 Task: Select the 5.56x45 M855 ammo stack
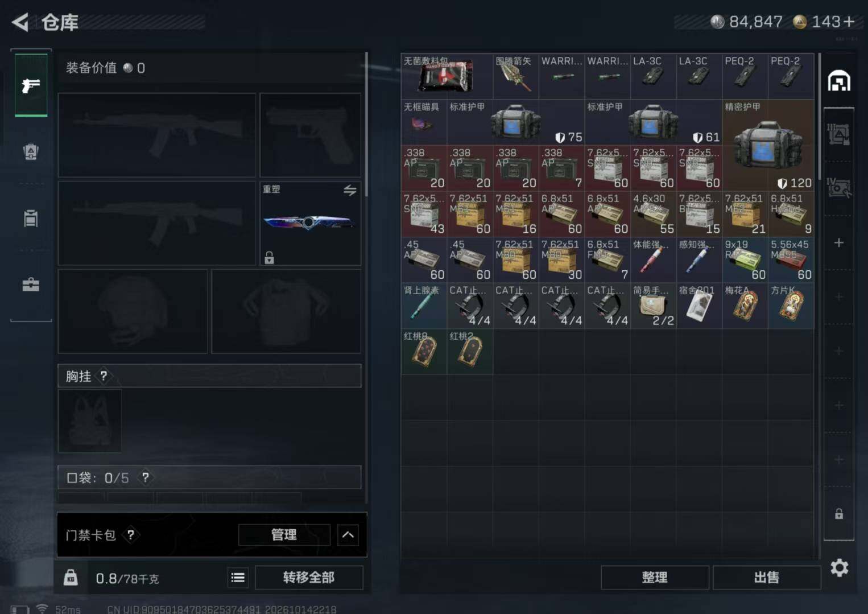(791, 259)
